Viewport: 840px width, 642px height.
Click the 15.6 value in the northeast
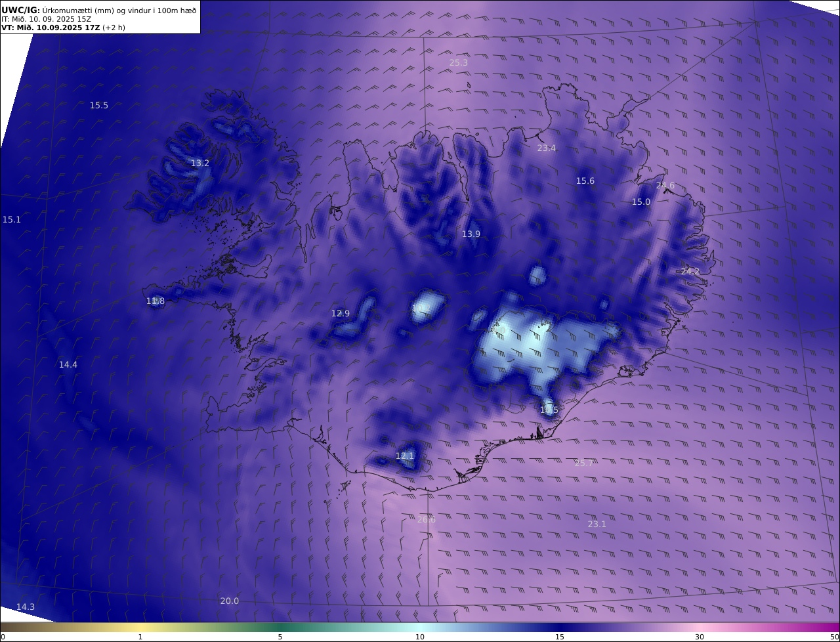[x=585, y=181]
